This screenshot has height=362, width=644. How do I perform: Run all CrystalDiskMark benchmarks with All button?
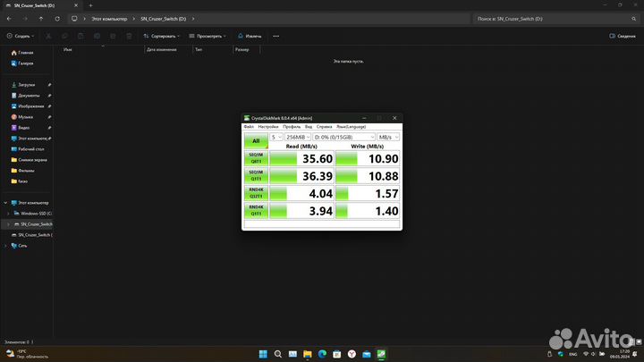(256, 140)
